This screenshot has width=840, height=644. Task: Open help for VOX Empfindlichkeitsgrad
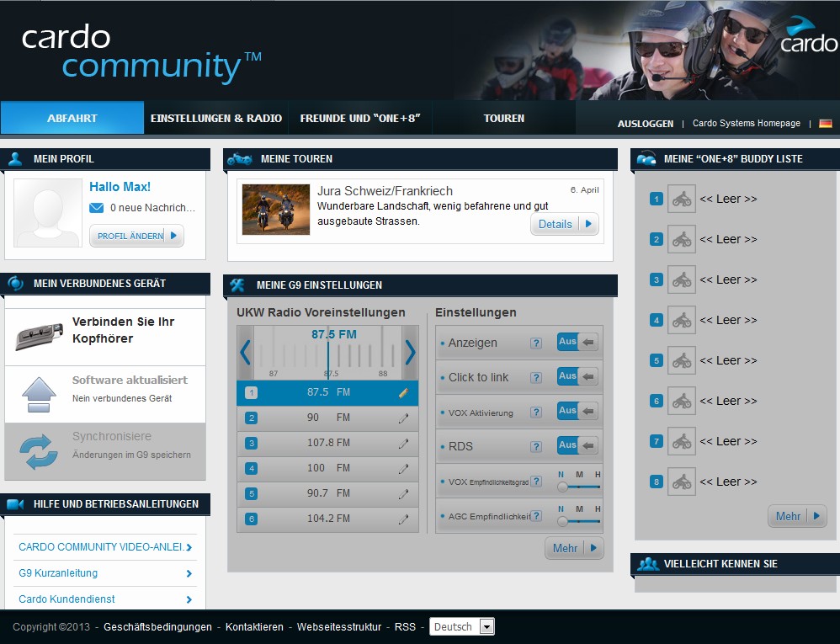(x=535, y=482)
